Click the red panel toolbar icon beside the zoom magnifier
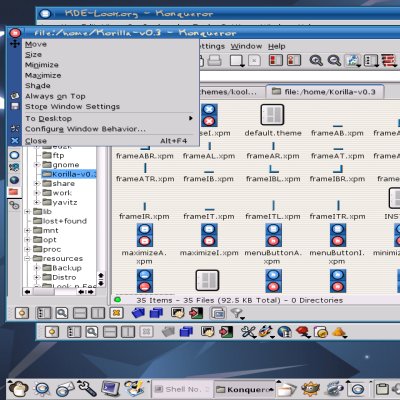 pos(294,61)
